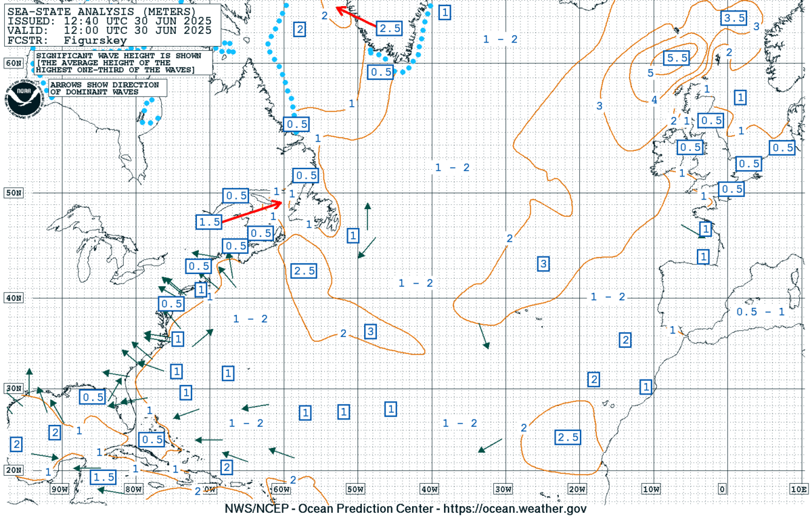Click the 10W longitude label
Image resolution: width=812 pixels, height=517 pixels.
click(651, 489)
